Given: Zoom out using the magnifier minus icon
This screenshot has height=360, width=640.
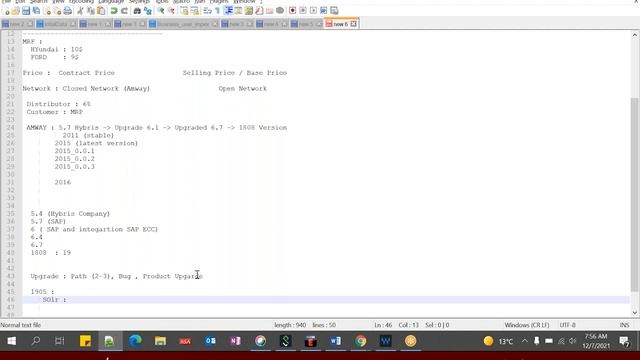Looking at the screenshot, I should click(x=171, y=11).
